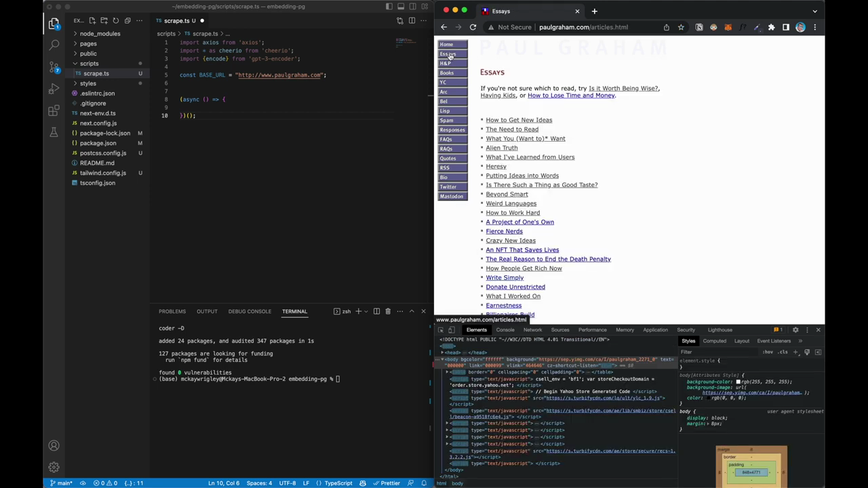Viewport: 868px width, 488px height.
Task: Open the new terminal profile dropdown arrow
Action: (x=366, y=311)
